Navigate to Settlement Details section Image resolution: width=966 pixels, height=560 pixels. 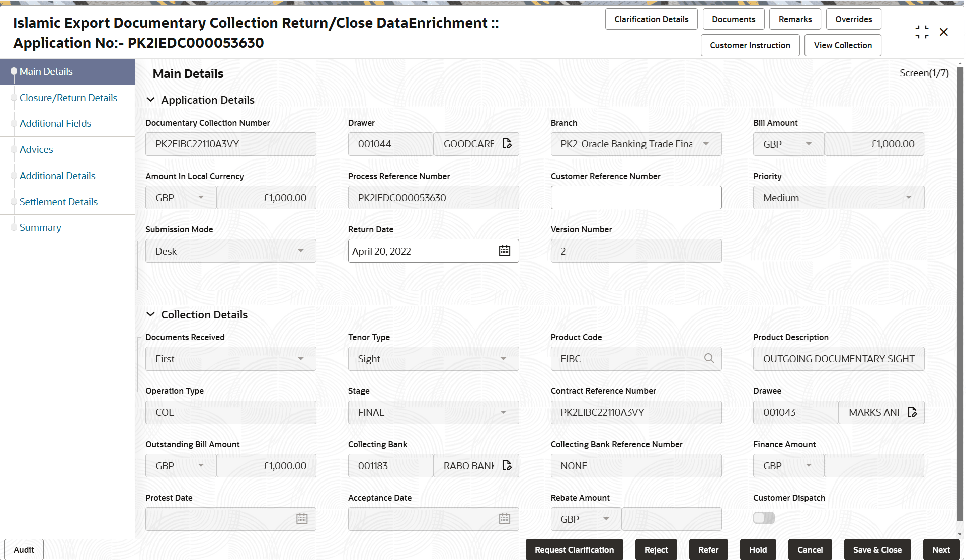click(x=58, y=201)
